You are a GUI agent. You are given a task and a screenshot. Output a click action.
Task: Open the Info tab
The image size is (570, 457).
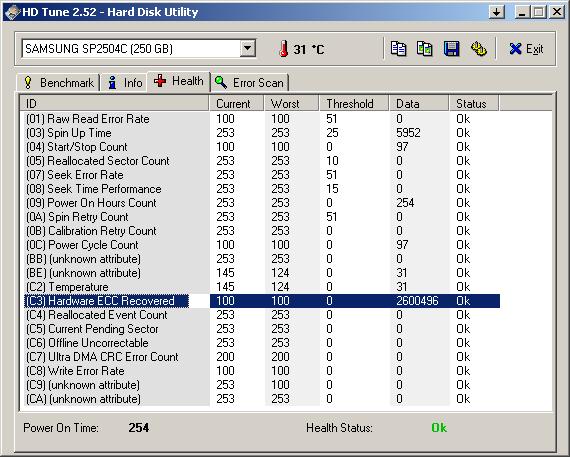124,83
